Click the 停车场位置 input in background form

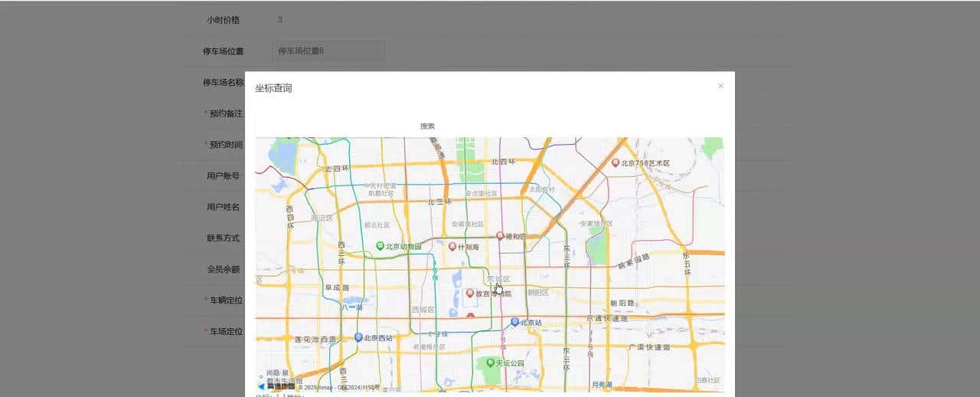pyautogui.click(x=328, y=51)
